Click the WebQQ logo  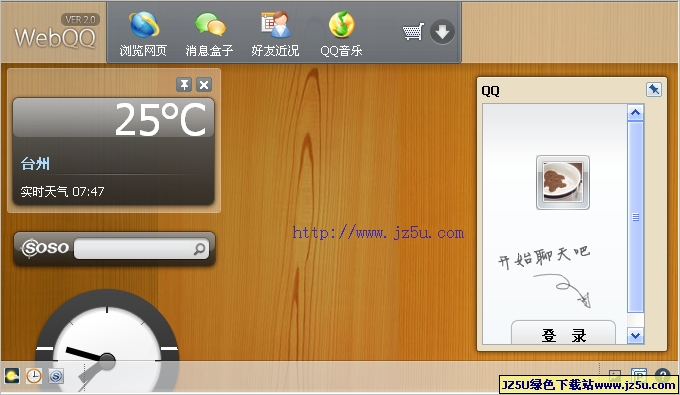55,38
